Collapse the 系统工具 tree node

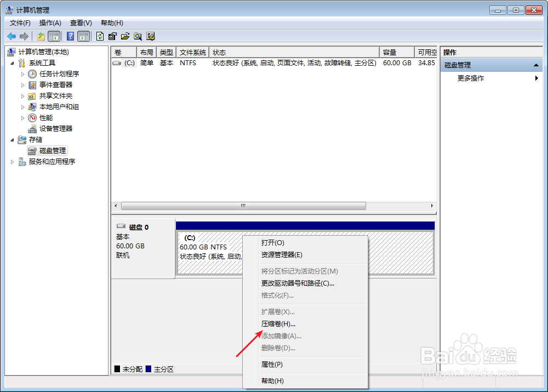click(x=12, y=63)
